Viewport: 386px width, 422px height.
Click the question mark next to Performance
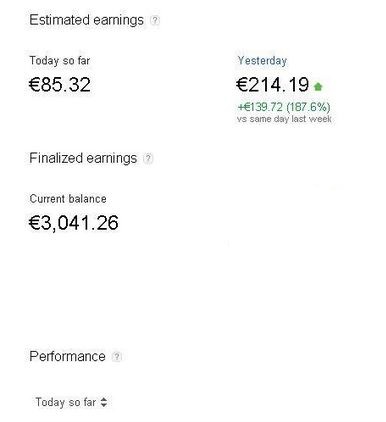click(116, 357)
